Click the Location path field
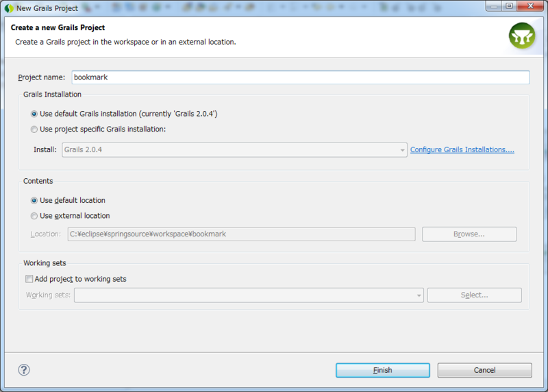Image resolution: width=548 pixels, height=392 pixels. (242, 234)
